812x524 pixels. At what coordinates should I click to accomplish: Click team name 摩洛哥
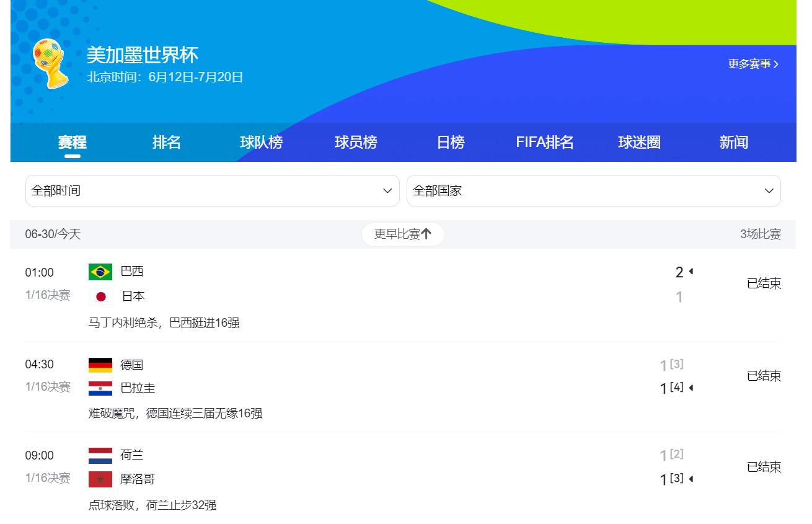tap(138, 479)
